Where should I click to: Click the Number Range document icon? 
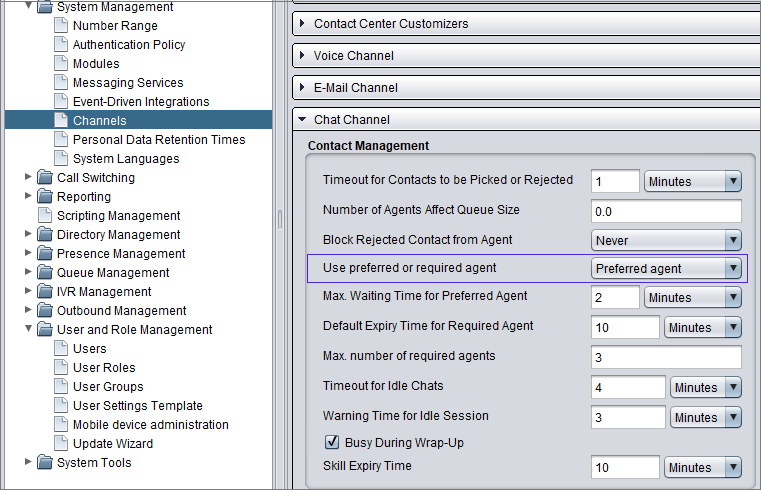(61, 25)
